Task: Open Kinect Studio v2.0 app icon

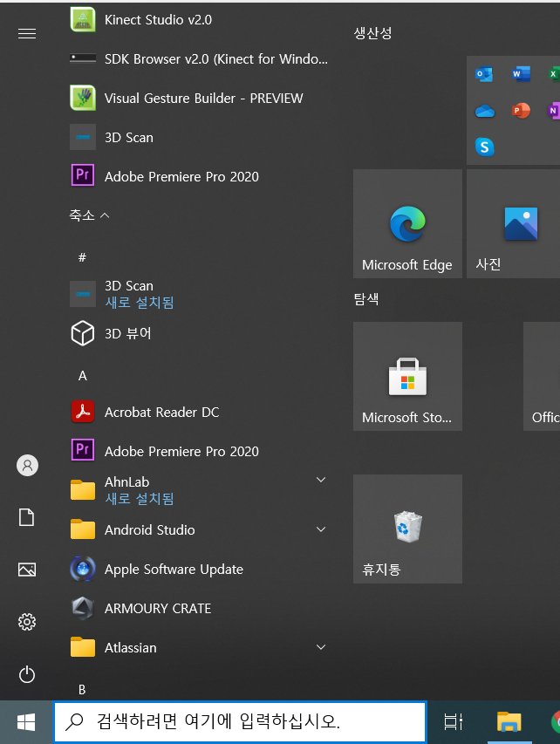Action: (83, 19)
